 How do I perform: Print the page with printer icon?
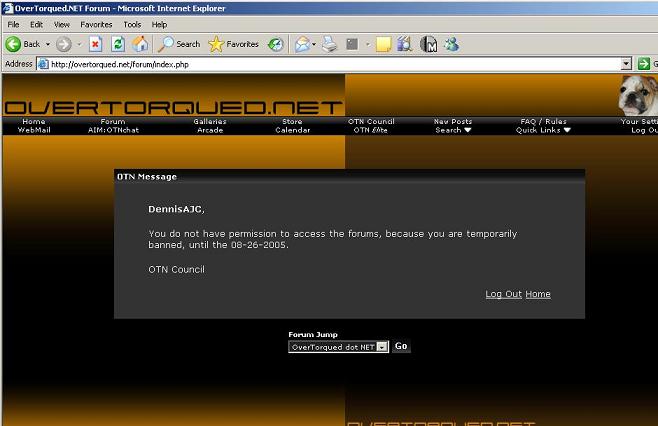pos(329,44)
